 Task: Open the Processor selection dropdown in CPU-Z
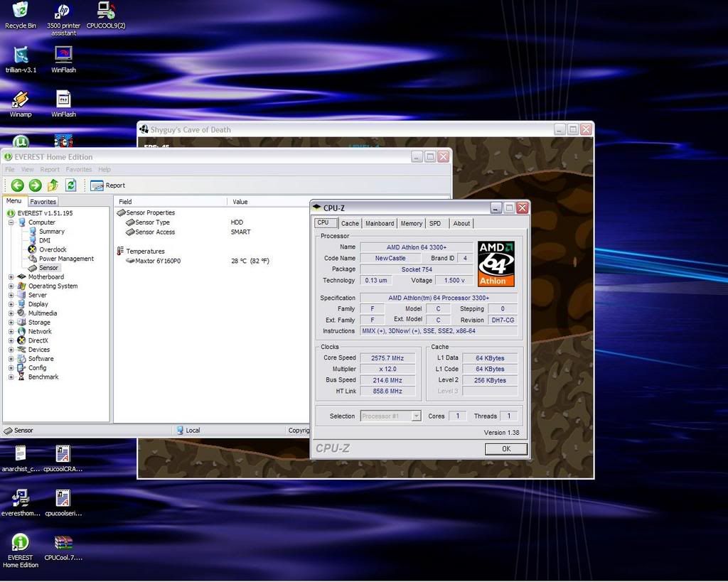[x=416, y=416]
